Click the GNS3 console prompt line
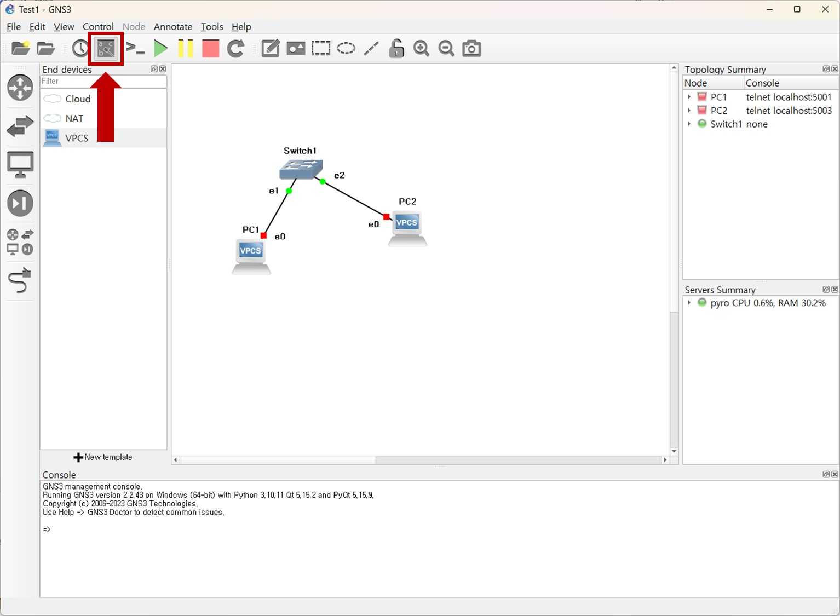 tap(47, 529)
